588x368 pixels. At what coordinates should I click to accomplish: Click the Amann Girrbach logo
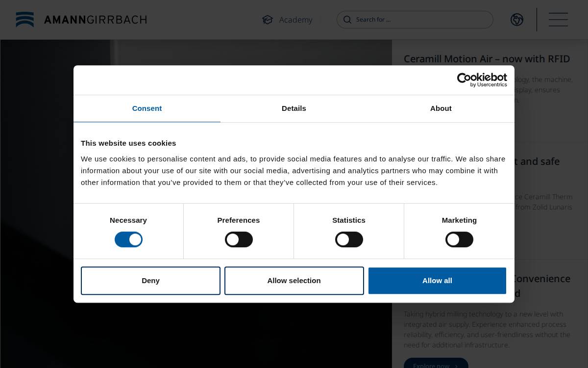[x=81, y=20]
